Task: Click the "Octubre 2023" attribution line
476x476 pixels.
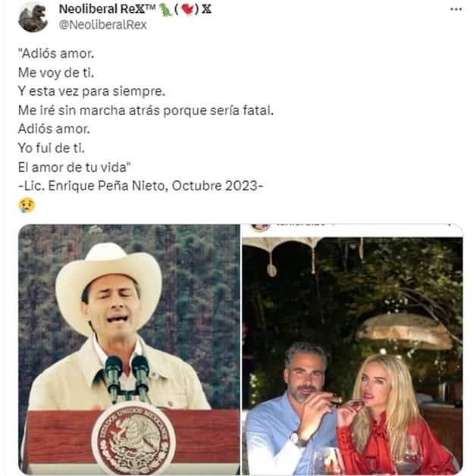Action: click(139, 183)
